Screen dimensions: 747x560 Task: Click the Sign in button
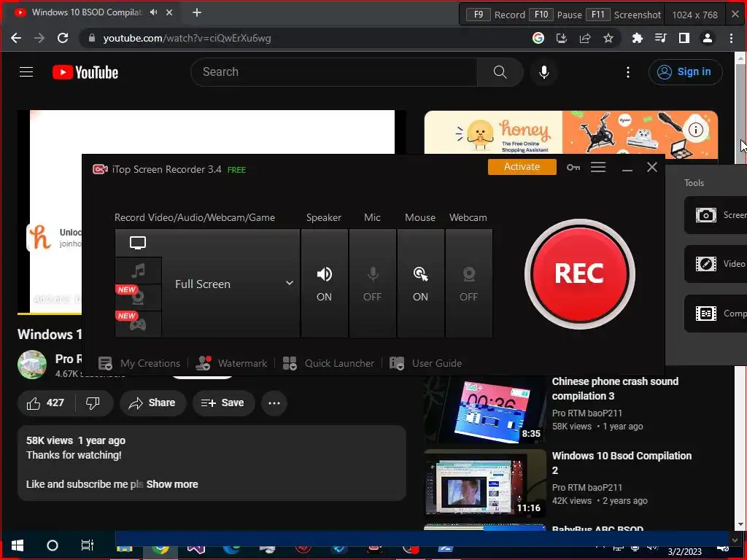pos(685,72)
